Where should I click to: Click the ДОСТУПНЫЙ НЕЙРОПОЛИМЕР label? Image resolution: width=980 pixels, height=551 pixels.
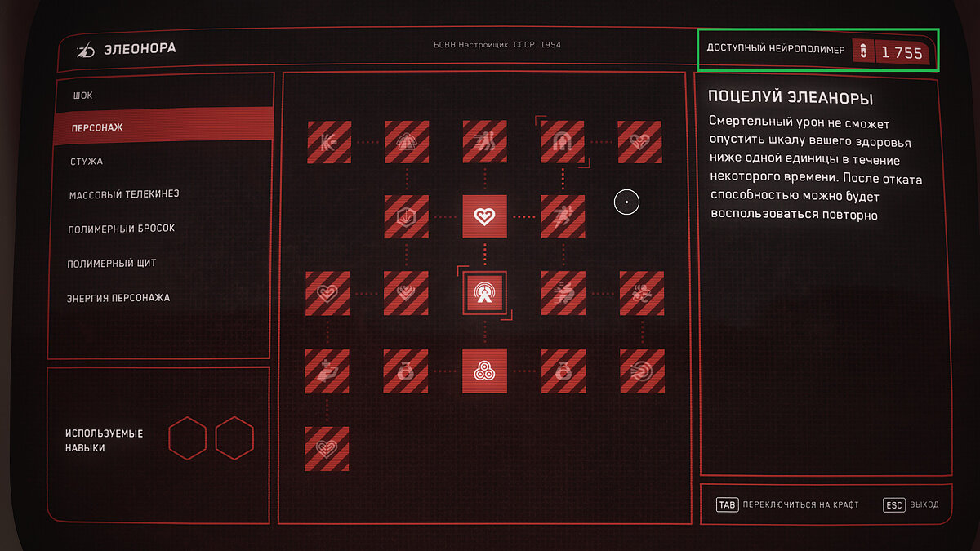coord(777,50)
